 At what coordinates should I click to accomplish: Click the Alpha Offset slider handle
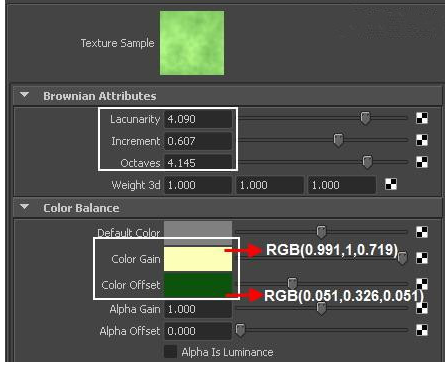(x=240, y=330)
